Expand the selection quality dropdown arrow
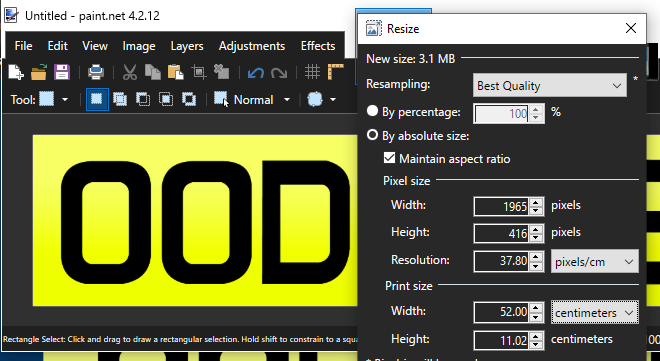 tap(333, 100)
